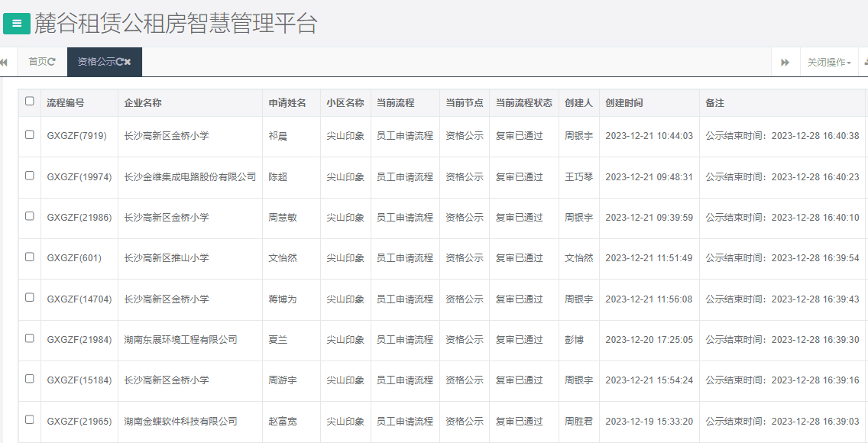The height and width of the screenshot is (443, 868).
Task: Check the checkbox for row GXGZF(21984)
Action: pyautogui.click(x=30, y=339)
